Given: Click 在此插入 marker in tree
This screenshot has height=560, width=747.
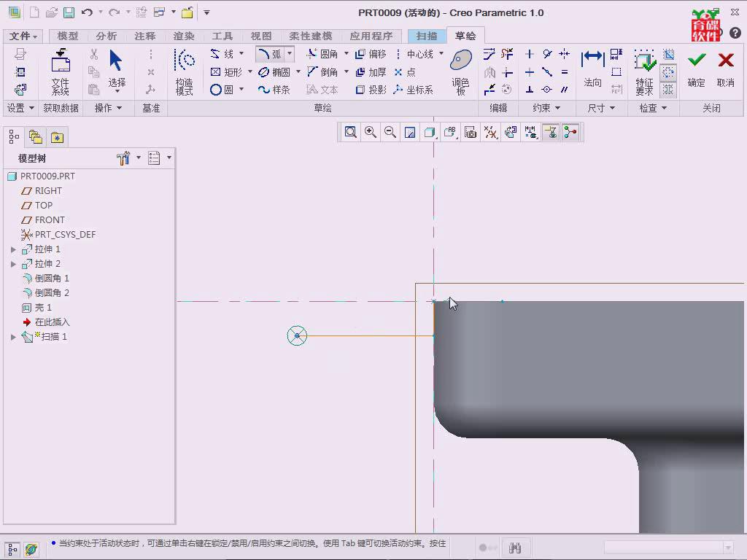Looking at the screenshot, I should point(46,322).
